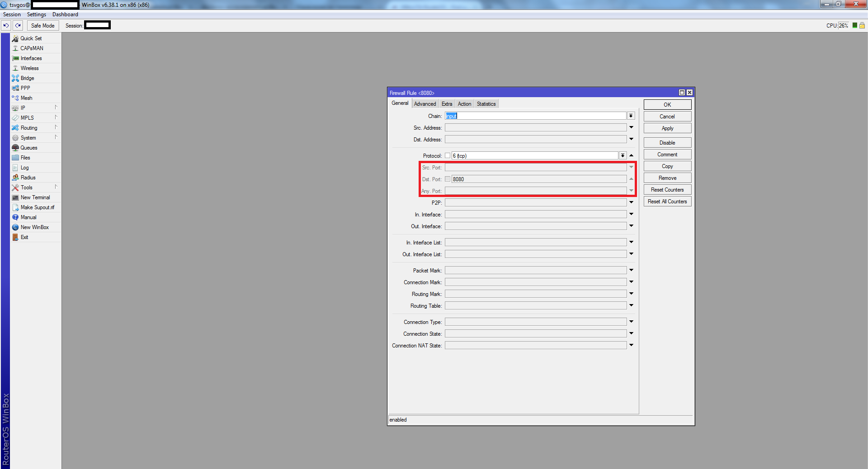Switch to the Statistics tab
868x469 pixels.
click(486, 104)
